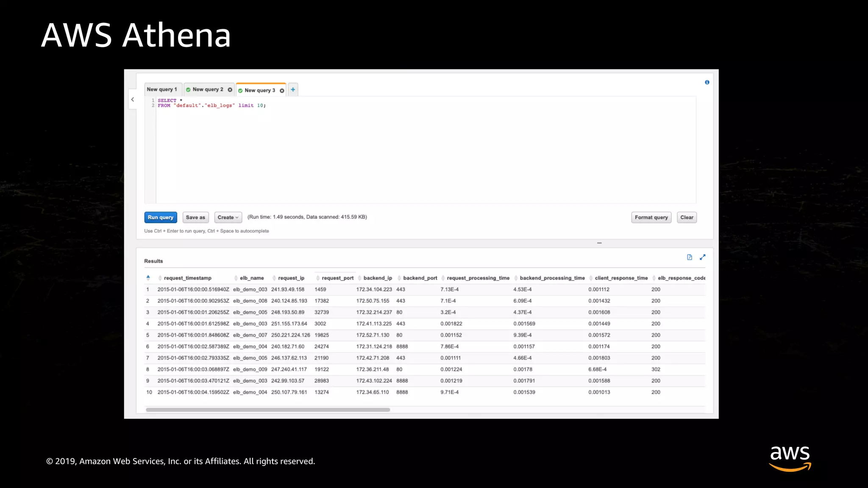
Task: Open the Create dropdown
Action: pos(228,217)
